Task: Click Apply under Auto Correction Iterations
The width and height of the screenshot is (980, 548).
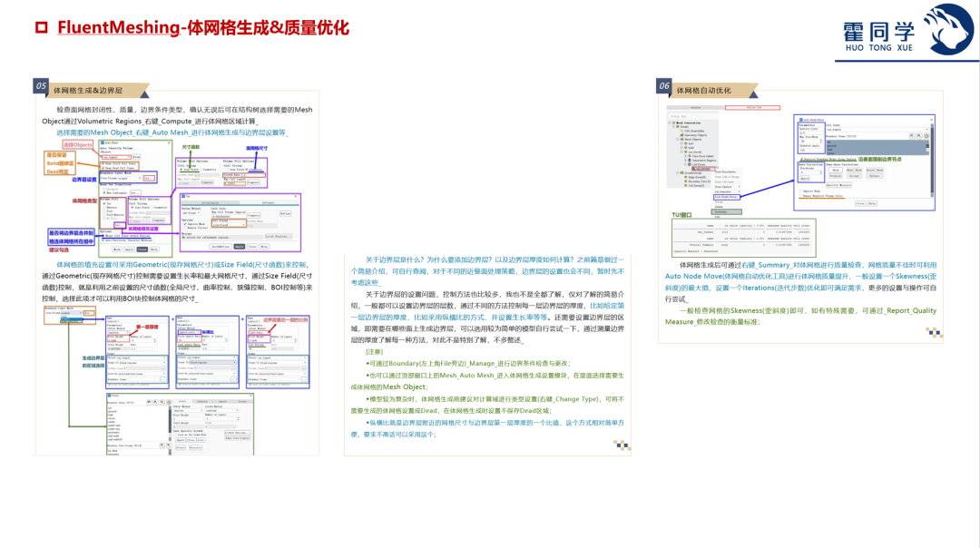Action: click(x=805, y=178)
